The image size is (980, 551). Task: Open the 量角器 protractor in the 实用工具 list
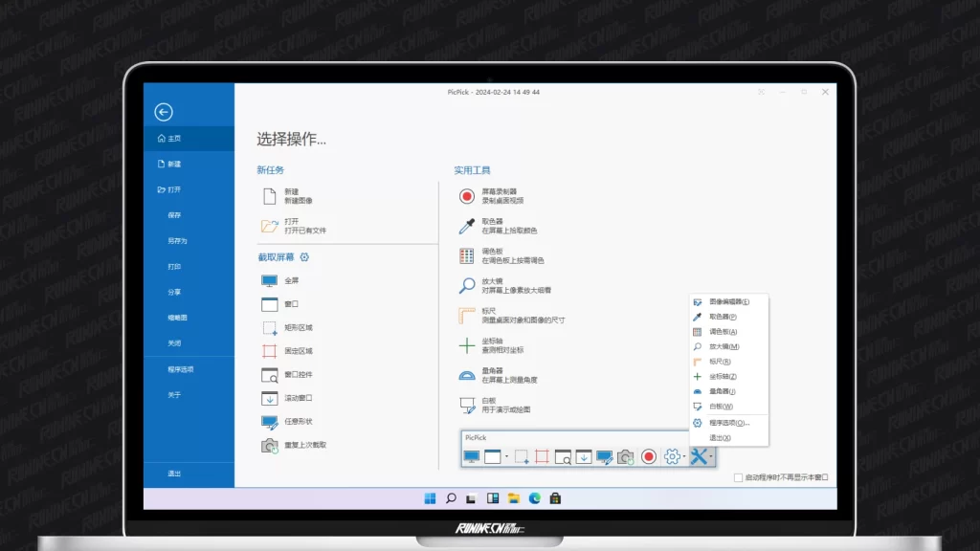coord(467,375)
